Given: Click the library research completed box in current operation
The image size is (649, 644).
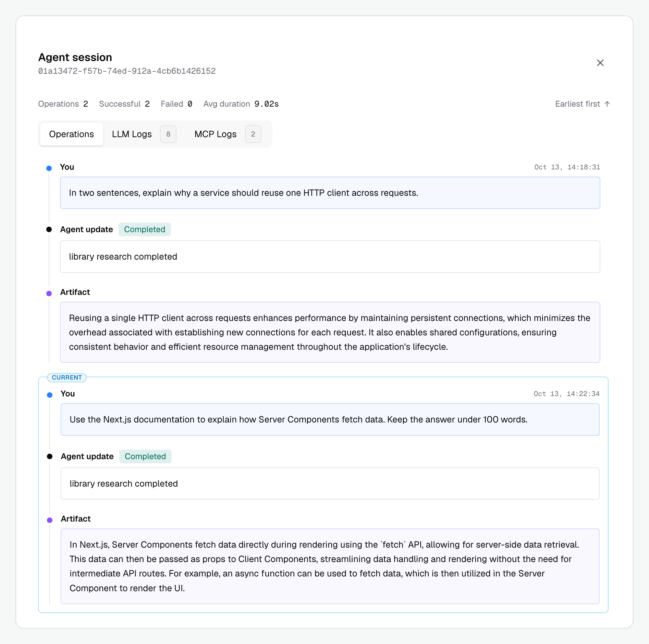Looking at the screenshot, I should [x=330, y=484].
